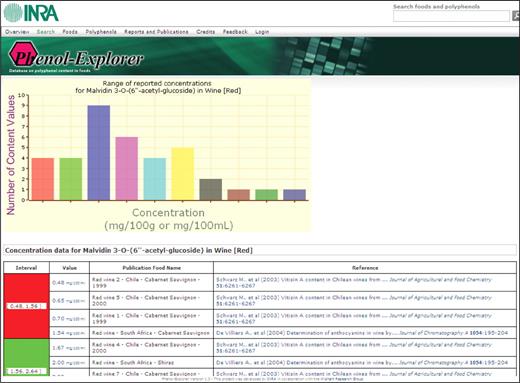Click the 0.65 value cell

coord(69,301)
